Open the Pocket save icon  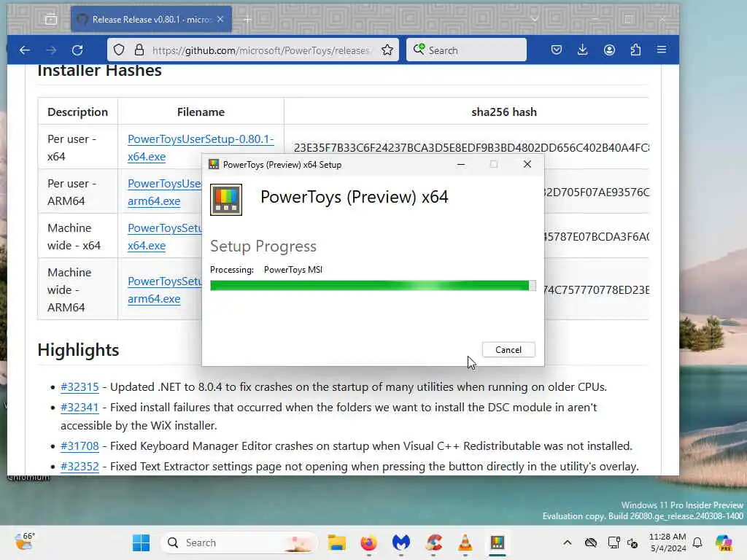pos(557,50)
